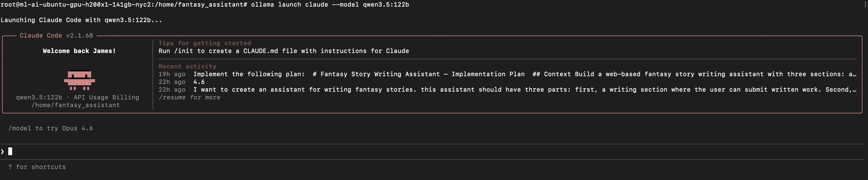Select the 19h ago "Implement the following plan" entry

click(359, 74)
